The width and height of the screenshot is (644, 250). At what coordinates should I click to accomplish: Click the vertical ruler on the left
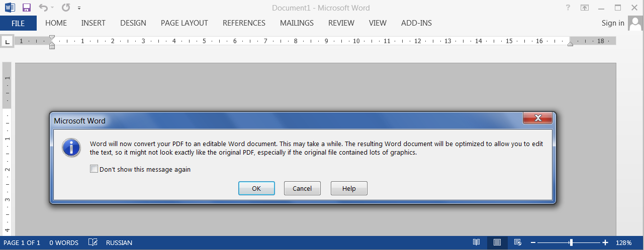coord(7,149)
